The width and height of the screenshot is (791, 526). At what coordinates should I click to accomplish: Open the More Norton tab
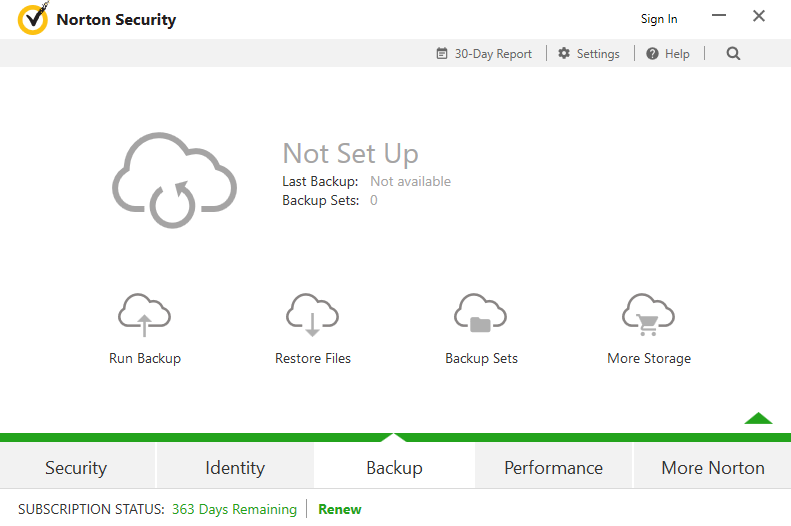click(x=712, y=467)
